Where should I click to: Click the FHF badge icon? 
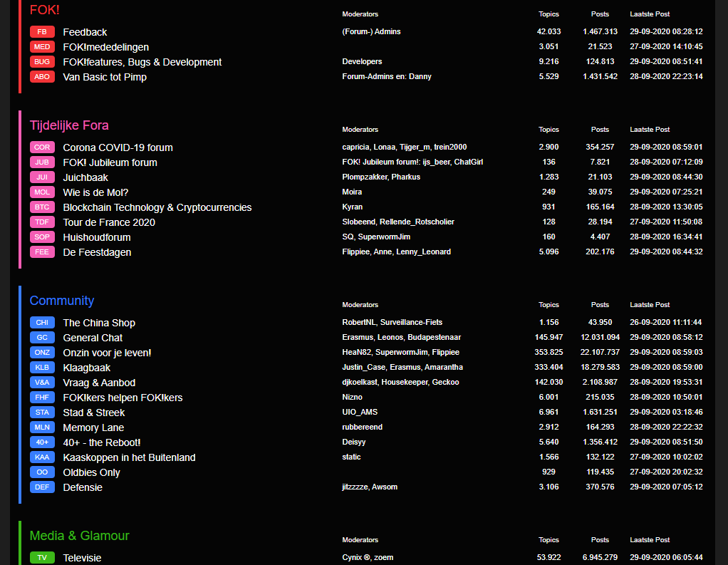coord(42,398)
